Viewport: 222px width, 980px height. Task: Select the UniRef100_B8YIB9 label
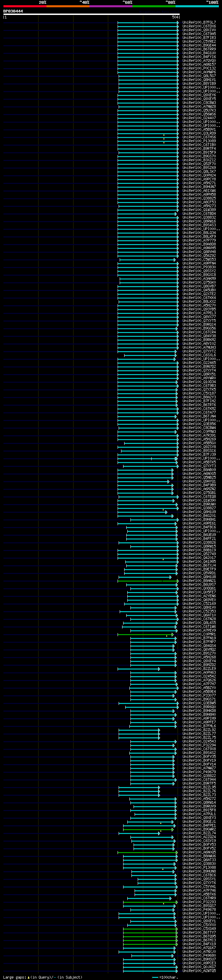point(199,84)
